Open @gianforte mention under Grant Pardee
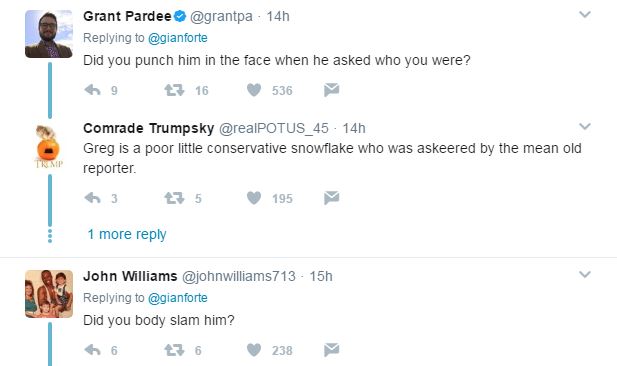Viewport: 617px width, 366px height. pyautogui.click(x=177, y=38)
